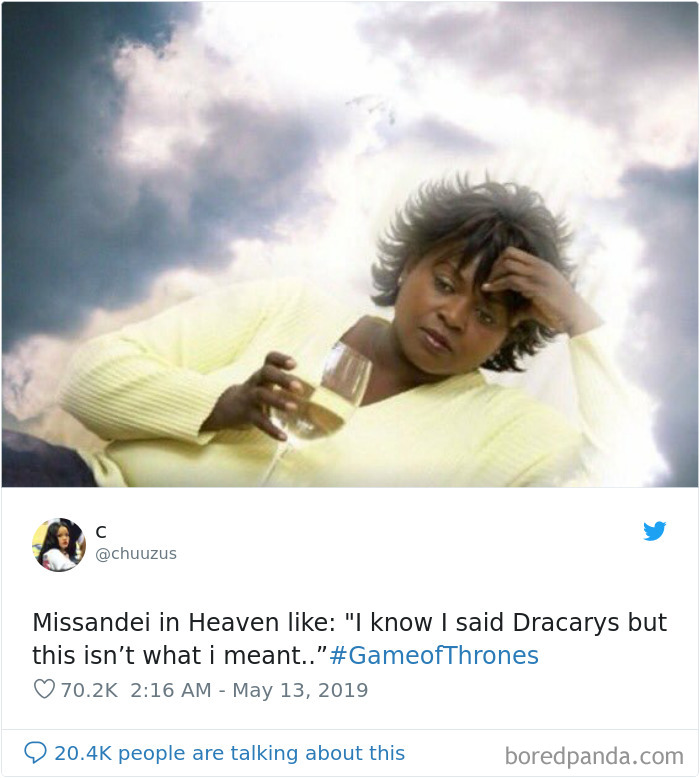Click the blue Twitter bird icon

coord(654,531)
